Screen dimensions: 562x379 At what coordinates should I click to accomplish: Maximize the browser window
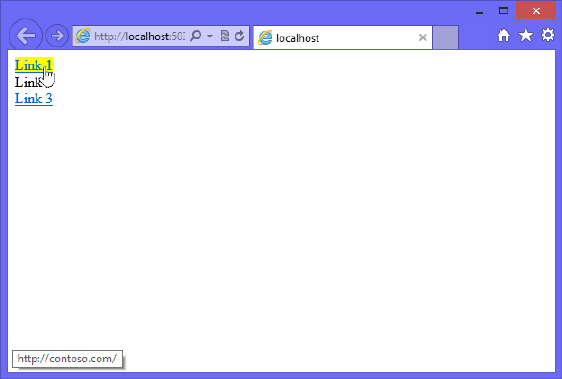coord(504,11)
